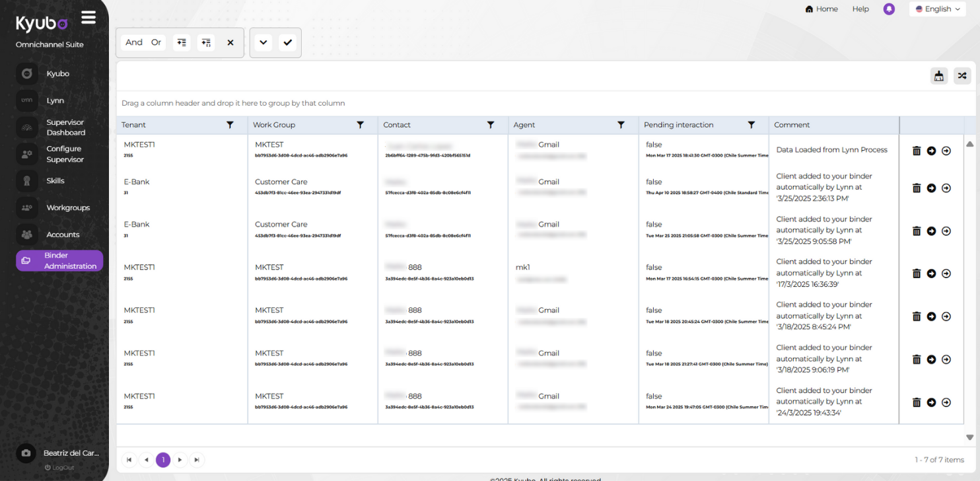Viewport: 980px width, 481px height.
Task: Click the LogOut link
Action: coord(59,468)
